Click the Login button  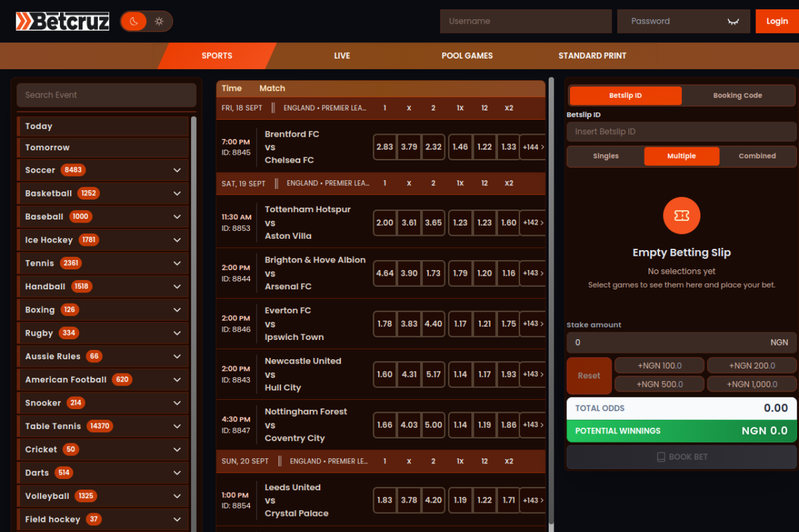point(777,21)
